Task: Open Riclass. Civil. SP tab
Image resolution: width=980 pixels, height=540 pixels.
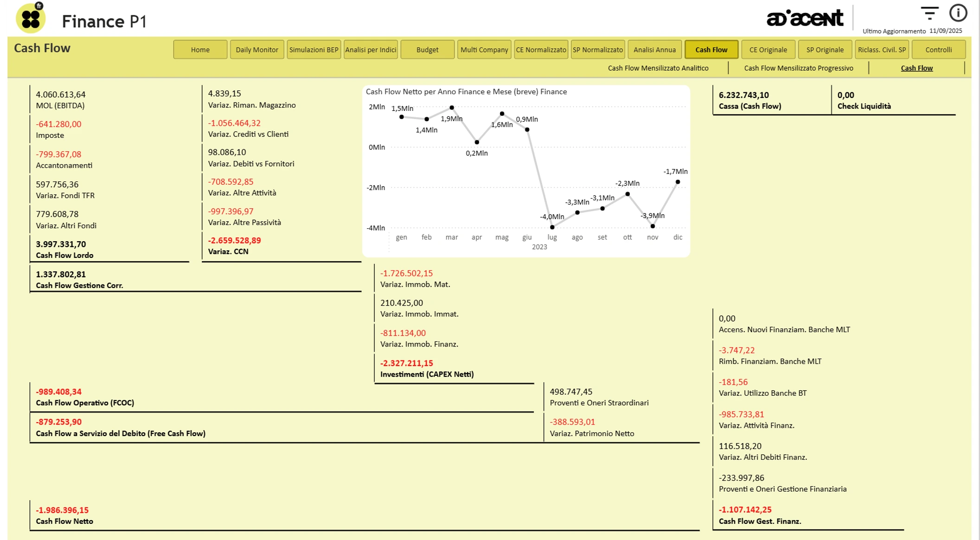Action: coord(881,50)
